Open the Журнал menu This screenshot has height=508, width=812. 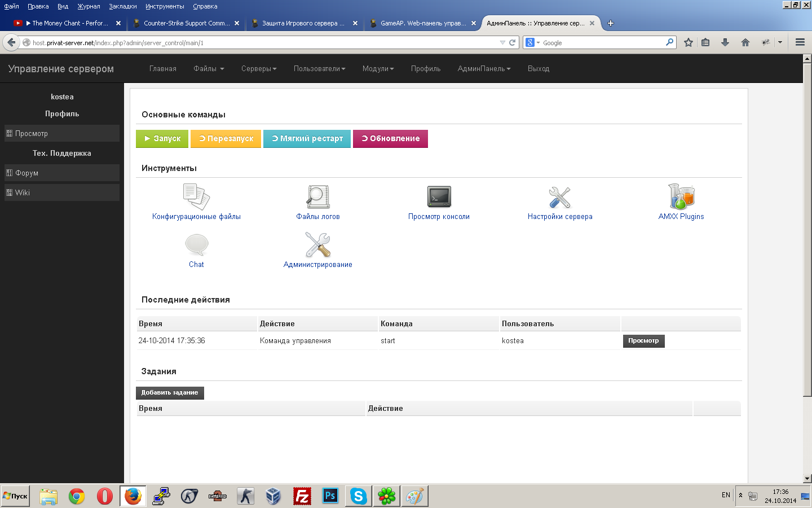tap(89, 6)
